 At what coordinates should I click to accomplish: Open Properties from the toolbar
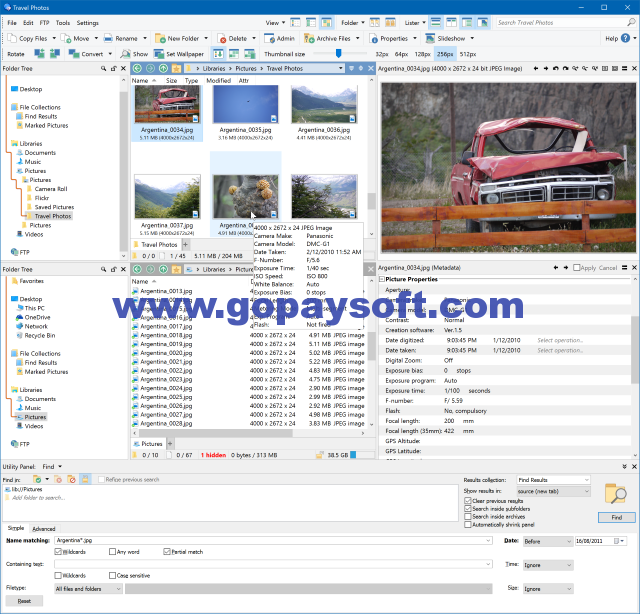click(x=389, y=38)
